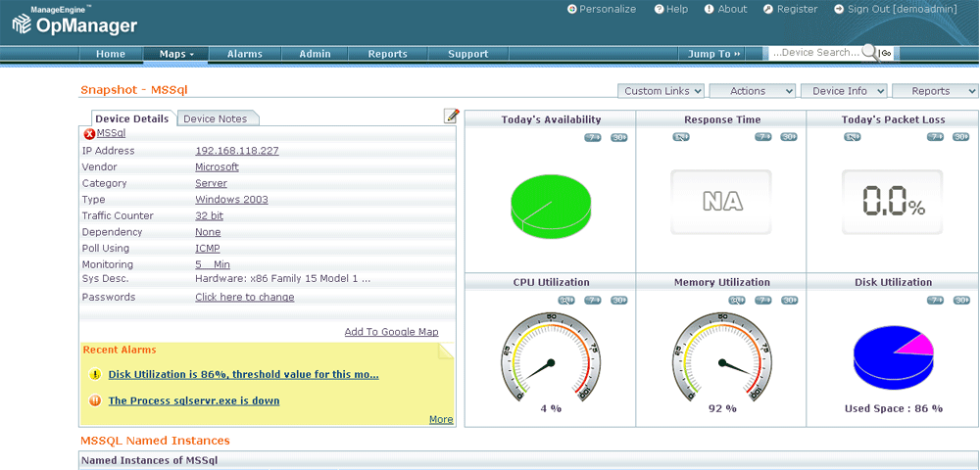Click the Device Search input field

click(x=814, y=53)
